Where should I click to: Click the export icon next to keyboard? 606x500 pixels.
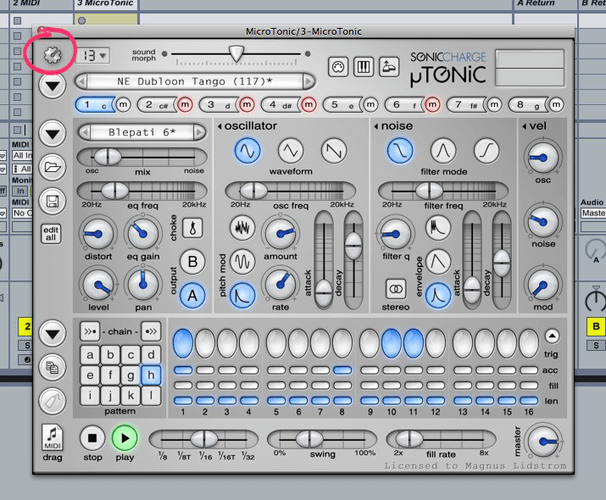(x=388, y=67)
